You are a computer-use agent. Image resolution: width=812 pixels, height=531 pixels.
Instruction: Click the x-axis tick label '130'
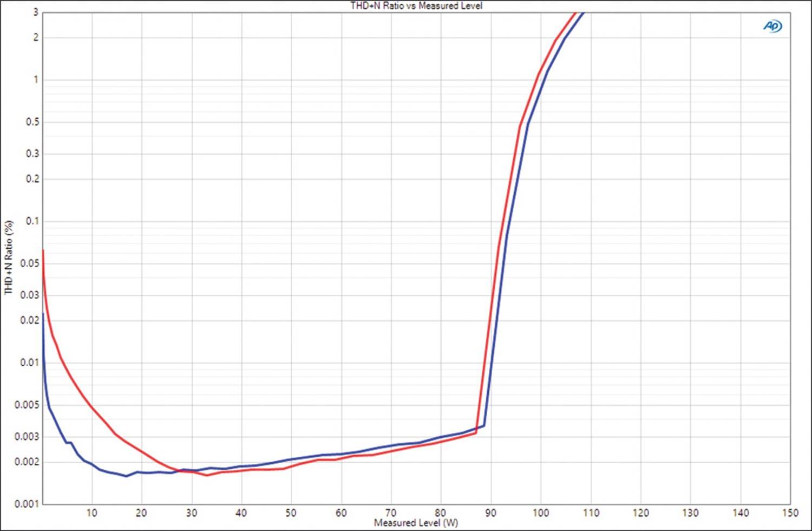pos(690,513)
